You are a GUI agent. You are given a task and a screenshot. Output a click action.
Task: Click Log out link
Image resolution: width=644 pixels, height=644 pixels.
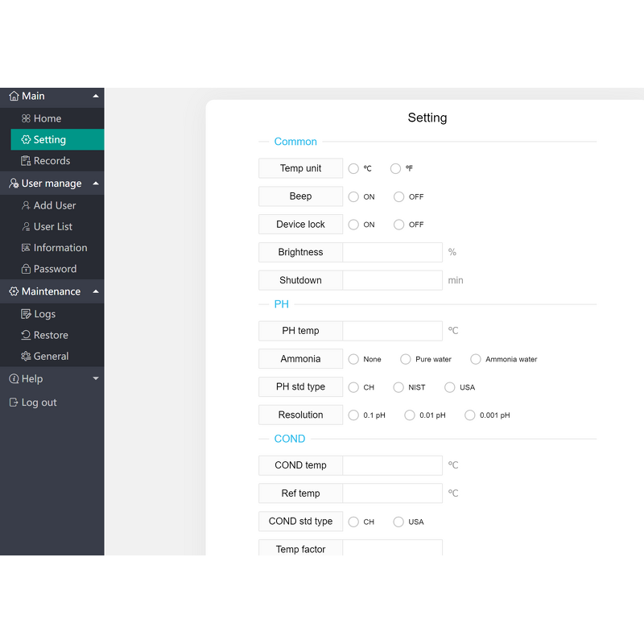[39, 402]
